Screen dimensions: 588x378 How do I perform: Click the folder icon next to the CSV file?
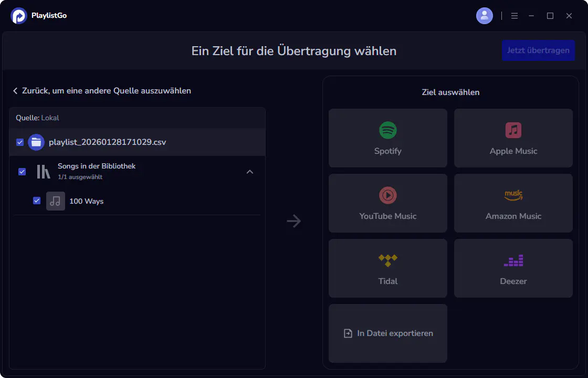pos(36,142)
